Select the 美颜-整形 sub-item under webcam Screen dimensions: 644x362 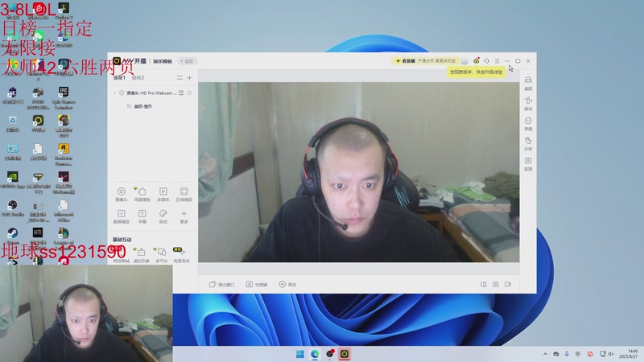click(143, 106)
